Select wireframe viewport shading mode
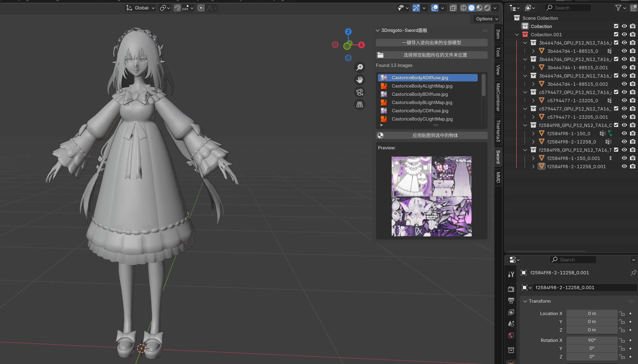Image resolution: width=638 pixels, height=364 pixels. (x=463, y=8)
